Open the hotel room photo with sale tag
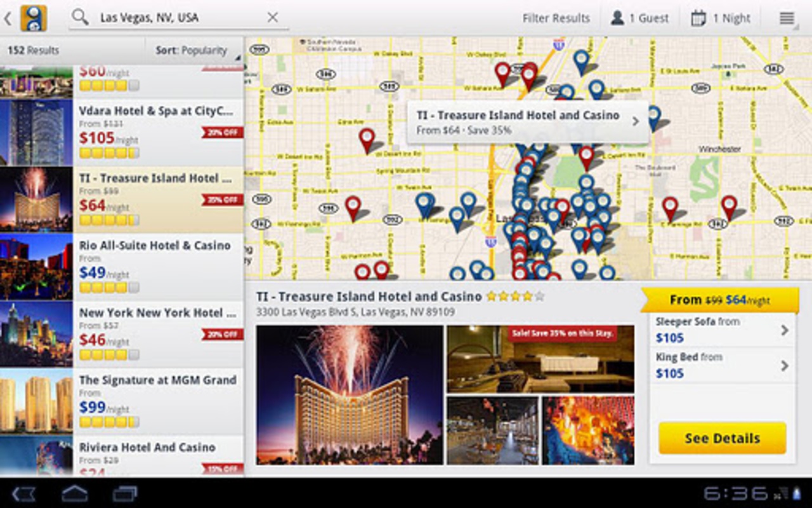 click(540, 359)
